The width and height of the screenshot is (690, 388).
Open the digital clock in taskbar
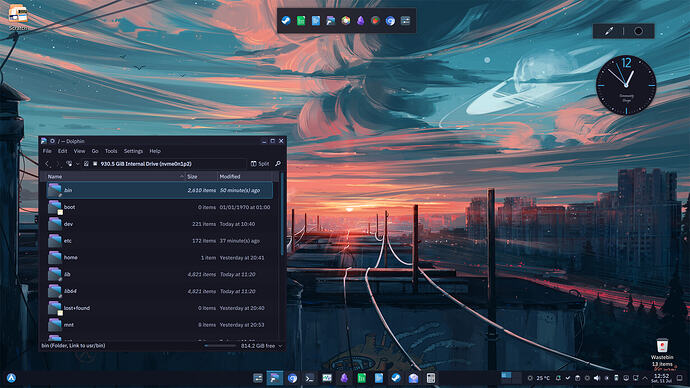[661, 378]
